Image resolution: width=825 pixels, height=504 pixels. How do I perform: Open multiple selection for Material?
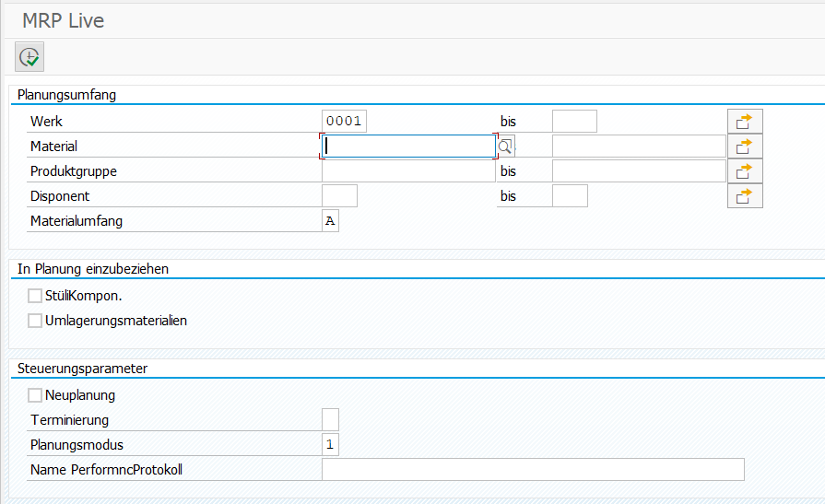745,147
